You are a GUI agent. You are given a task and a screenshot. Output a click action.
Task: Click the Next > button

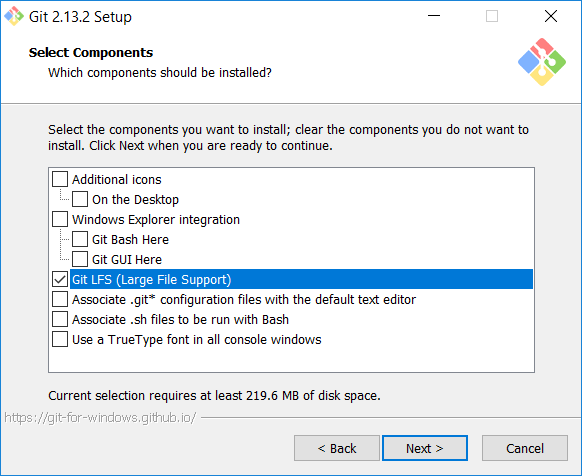point(425,448)
